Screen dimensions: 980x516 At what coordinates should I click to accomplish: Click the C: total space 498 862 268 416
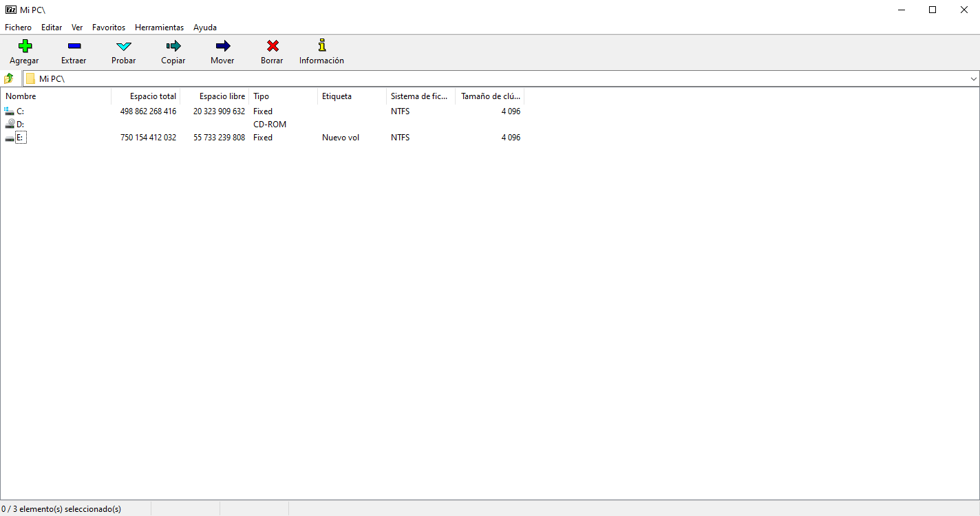[148, 111]
